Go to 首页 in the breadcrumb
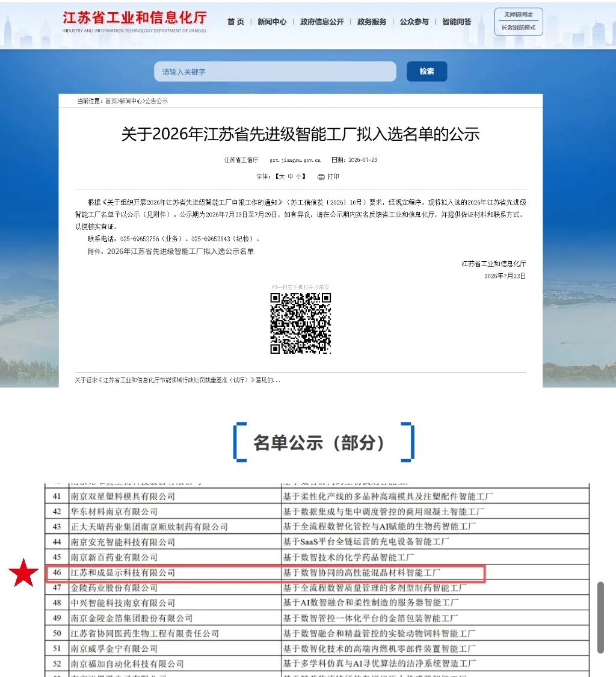Viewport: 616px width, 677px height. click(x=111, y=101)
